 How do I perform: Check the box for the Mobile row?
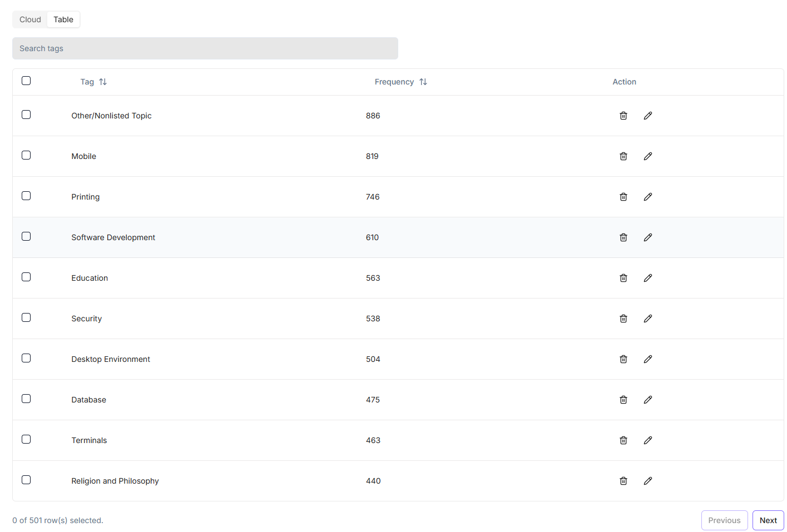pyautogui.click(x=26, y=155)
